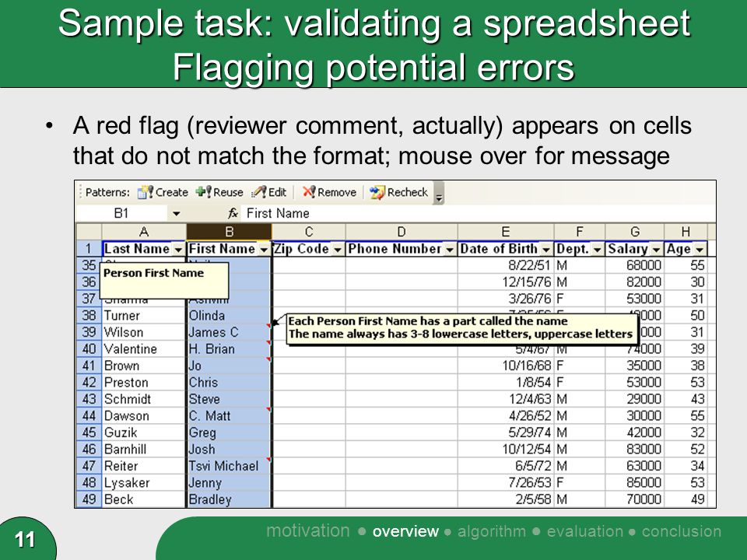Click the Recheck pattern icon
The height and width of the screenshot is (560, 747).
pyautogui.click(x=377, y=192)
